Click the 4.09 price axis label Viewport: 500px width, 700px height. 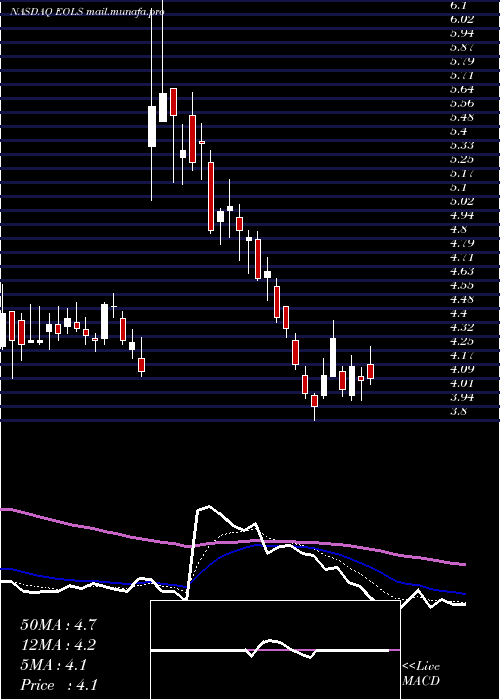click(x=462, y=369)
